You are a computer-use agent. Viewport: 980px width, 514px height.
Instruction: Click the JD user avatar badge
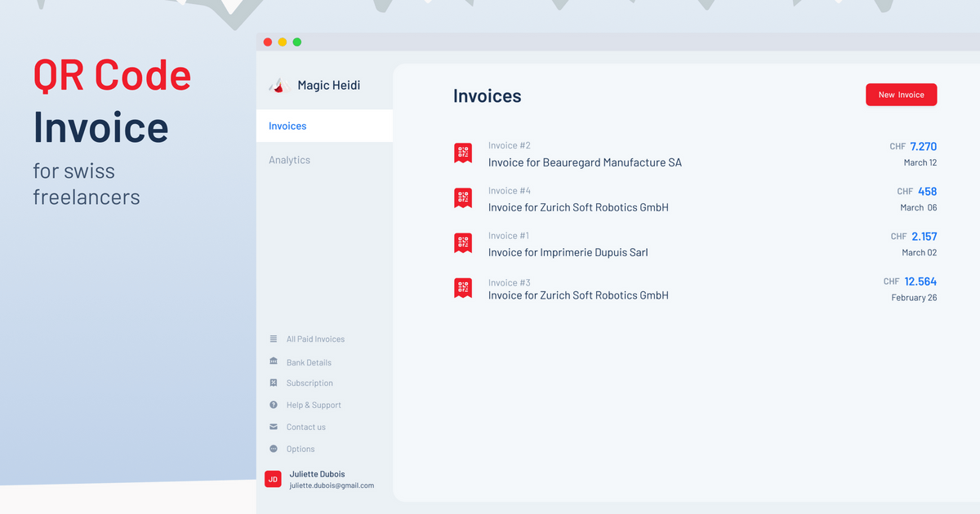[273, 479]
